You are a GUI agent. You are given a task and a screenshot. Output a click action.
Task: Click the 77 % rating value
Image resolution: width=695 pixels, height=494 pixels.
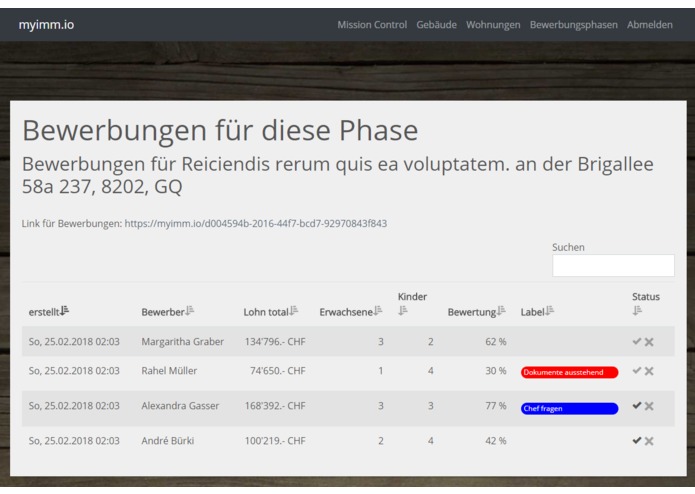point(496,406)
